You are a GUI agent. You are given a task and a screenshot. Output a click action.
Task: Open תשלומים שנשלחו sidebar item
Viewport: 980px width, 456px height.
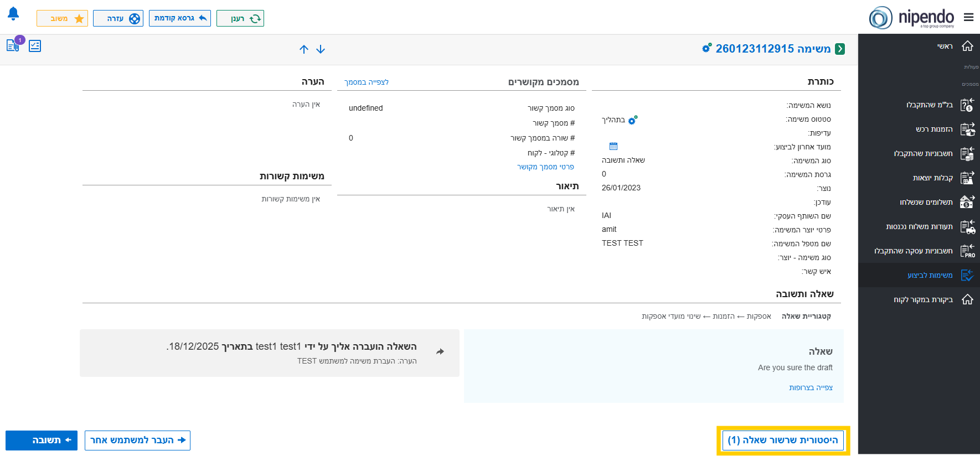(919, 202)
